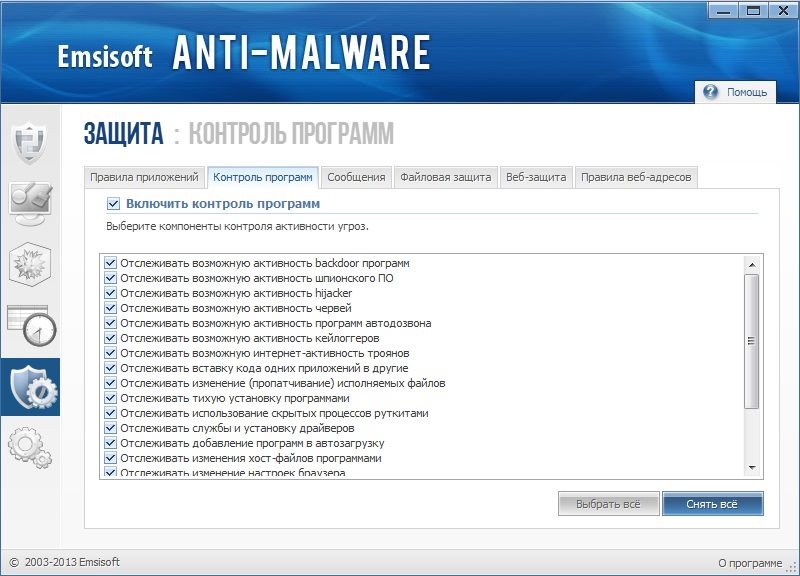Click the 'ЗАЩИТА' section heading
Viewport: 800px width, 576px height.
[123, 134]
